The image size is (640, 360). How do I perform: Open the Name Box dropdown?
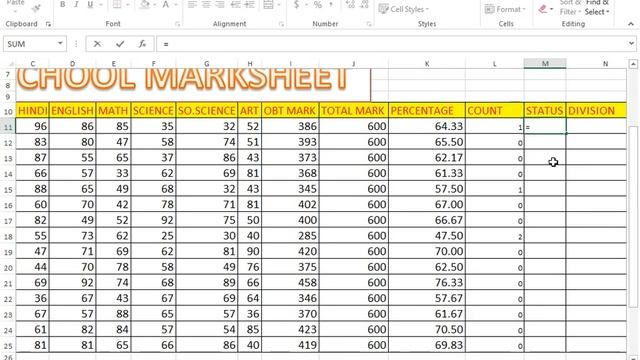click(60, 43)
